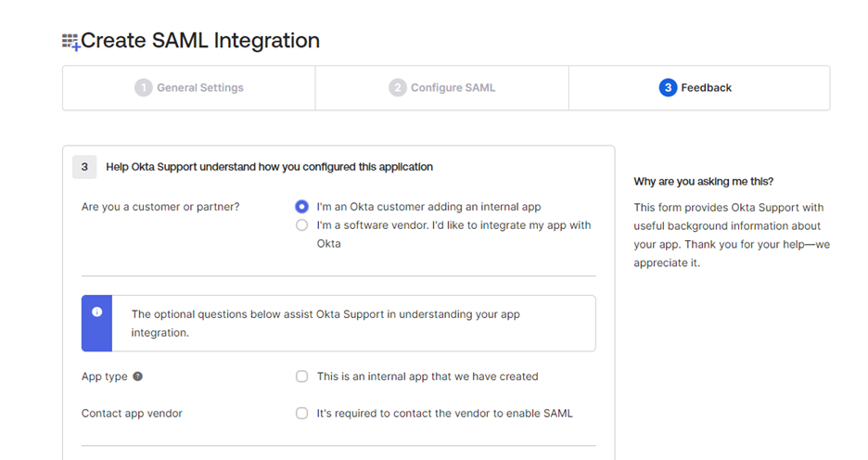Screen dimensions: 868x460
Task: Click the info icon in the blue banner
Action: tap(96, 313)
